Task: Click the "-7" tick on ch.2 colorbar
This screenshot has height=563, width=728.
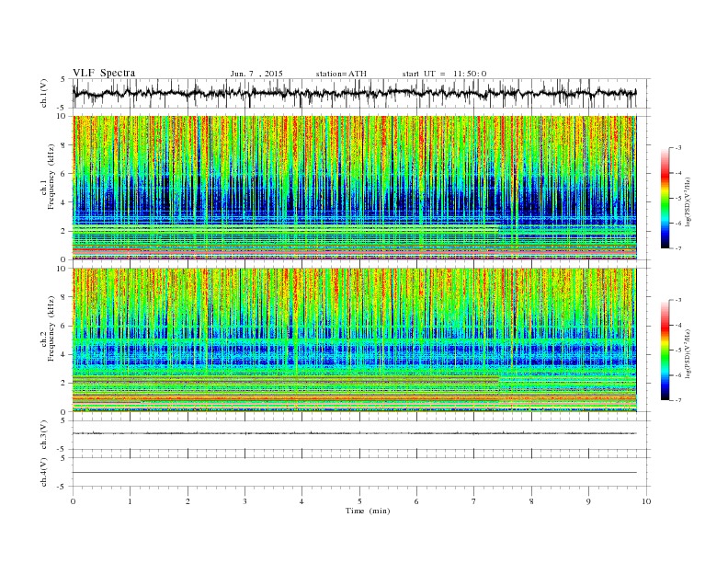Action: 677,400
